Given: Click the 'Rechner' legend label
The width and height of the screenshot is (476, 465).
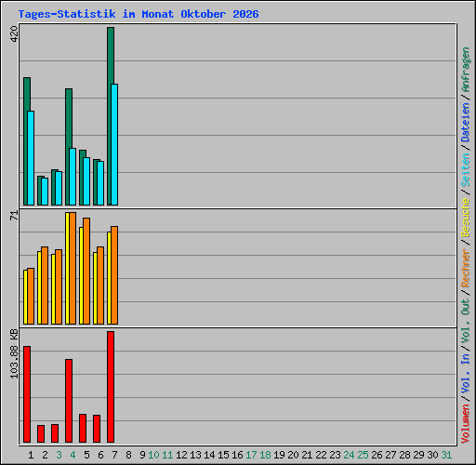Looking at the screenshot, I should [466, 268].
